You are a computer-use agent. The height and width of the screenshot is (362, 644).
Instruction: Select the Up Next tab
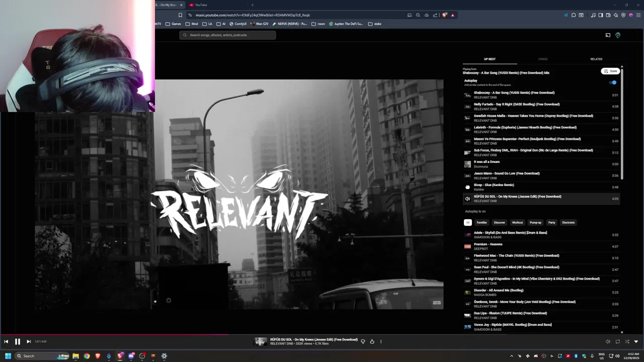click(490, 59)
